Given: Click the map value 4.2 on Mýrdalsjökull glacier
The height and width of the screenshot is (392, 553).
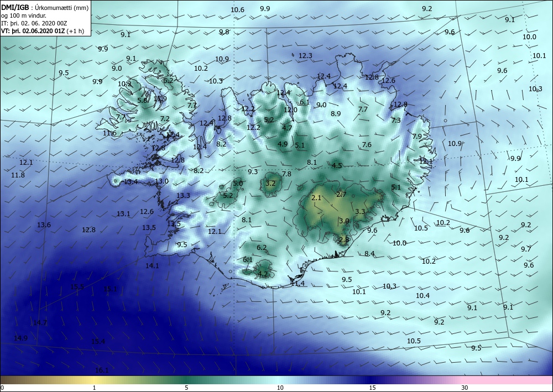Looking at the screenshot, I should coord(263,274).
